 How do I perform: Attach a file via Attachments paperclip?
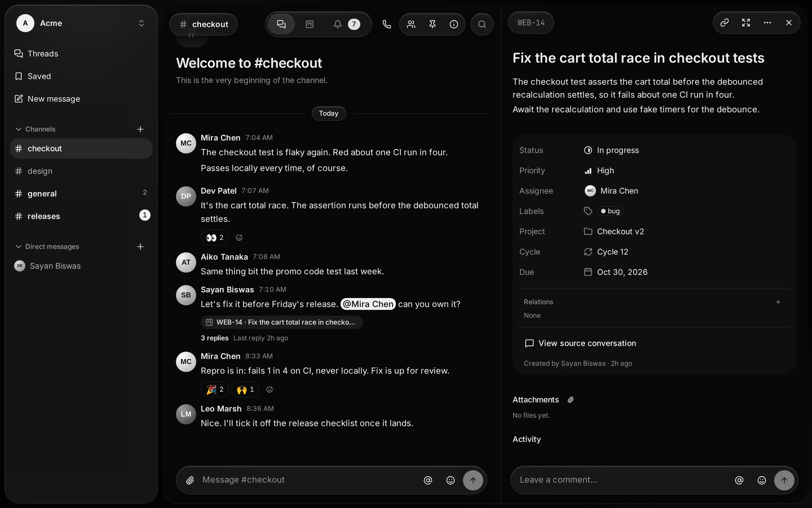(570, 400)
